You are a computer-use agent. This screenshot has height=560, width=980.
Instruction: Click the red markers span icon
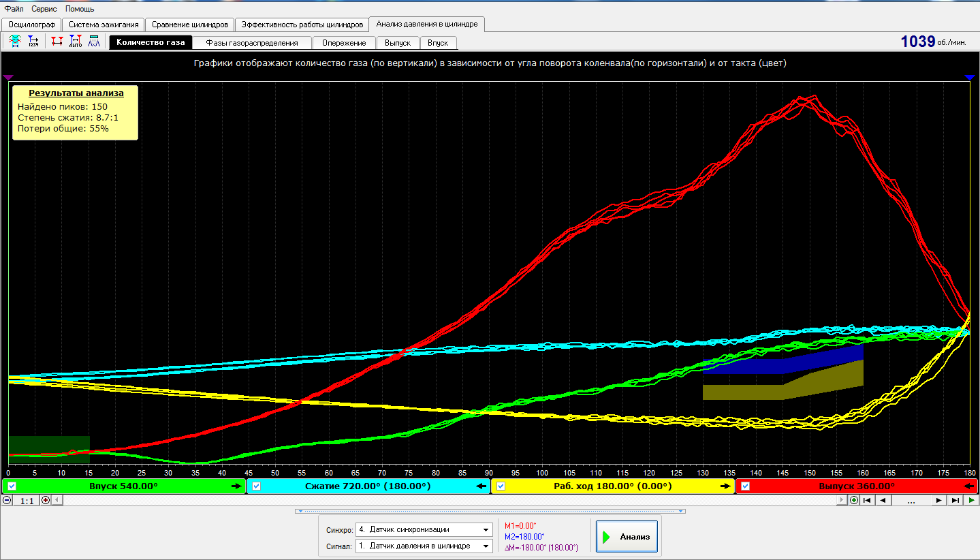point(57,42)
